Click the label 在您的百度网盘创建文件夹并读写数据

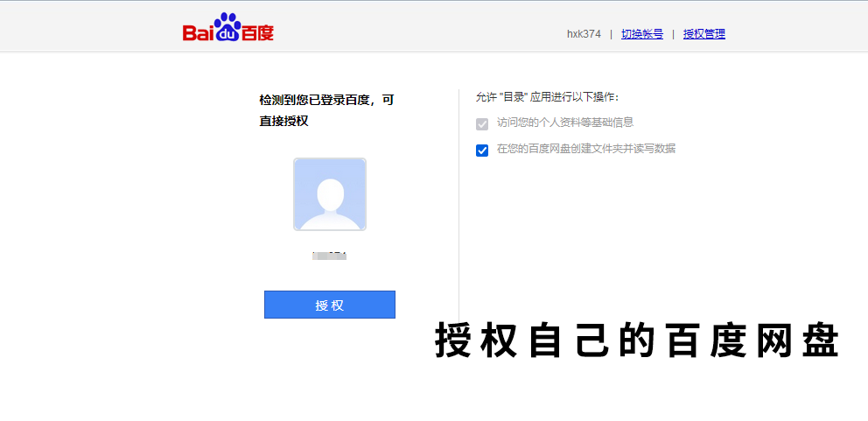(586, 149)
